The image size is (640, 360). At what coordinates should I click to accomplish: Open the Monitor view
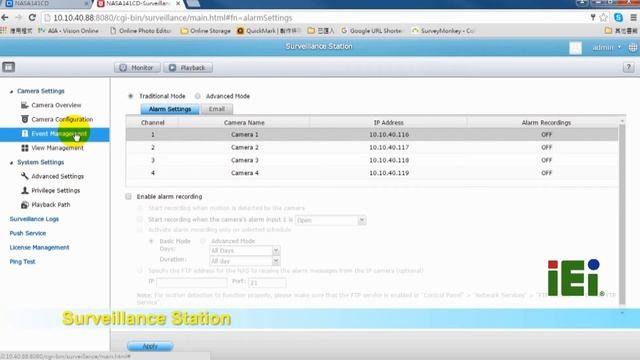point(137,68)
